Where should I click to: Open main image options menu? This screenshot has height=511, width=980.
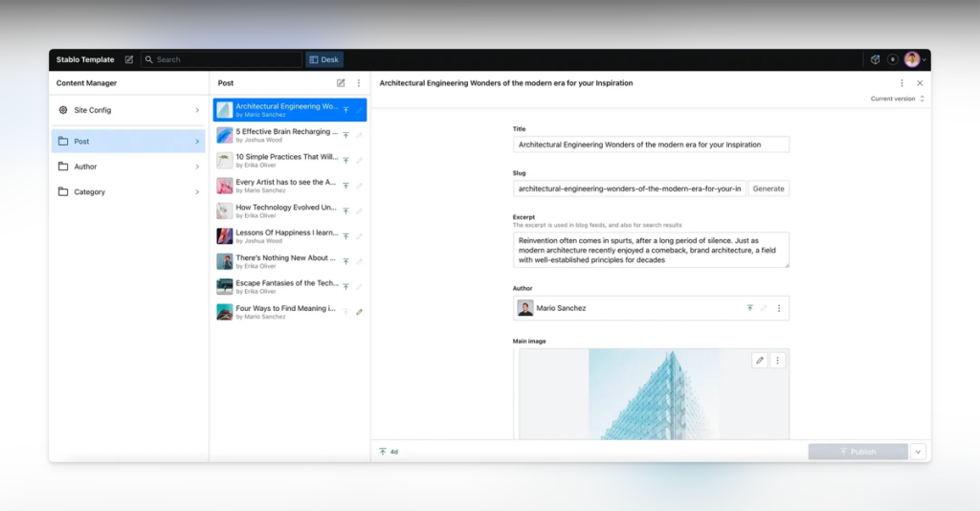777,361
